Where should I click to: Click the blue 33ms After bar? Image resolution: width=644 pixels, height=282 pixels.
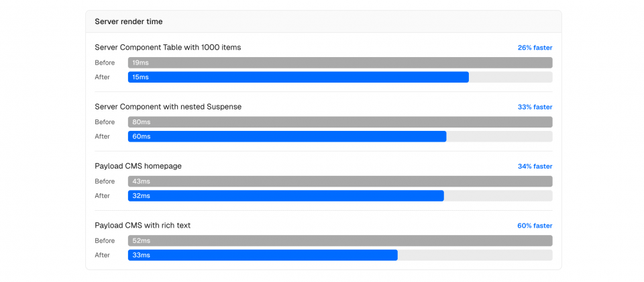point(263,255)
